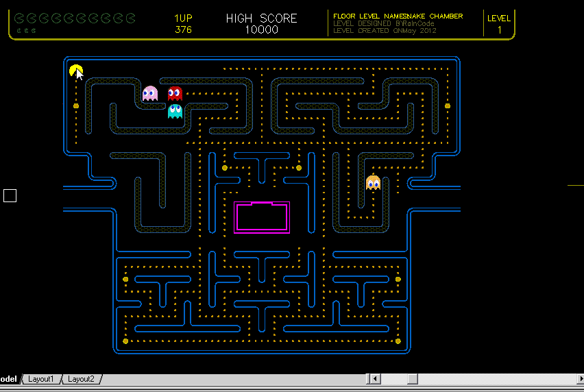Click the "May 2012" creation date
The width and height of the screenshot is (584, 392).
(419, 31)
